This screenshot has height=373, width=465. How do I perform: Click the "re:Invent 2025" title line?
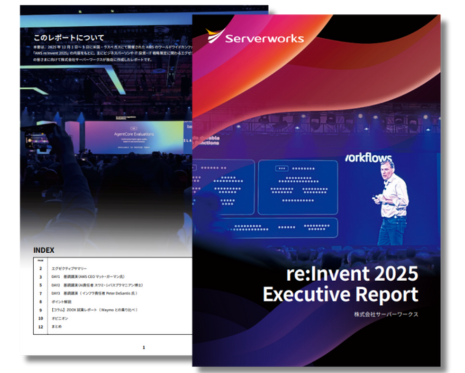pos(352,274)
